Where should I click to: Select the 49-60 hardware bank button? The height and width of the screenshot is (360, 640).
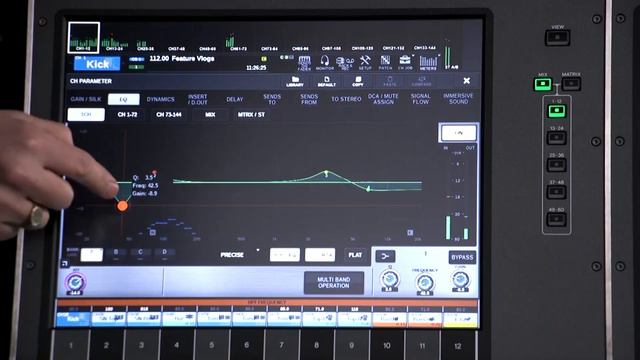557,219
